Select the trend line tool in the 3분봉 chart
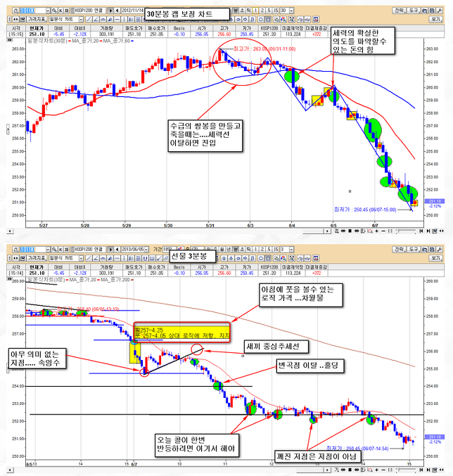Viewport: 453px width, 476px height. 89,258
